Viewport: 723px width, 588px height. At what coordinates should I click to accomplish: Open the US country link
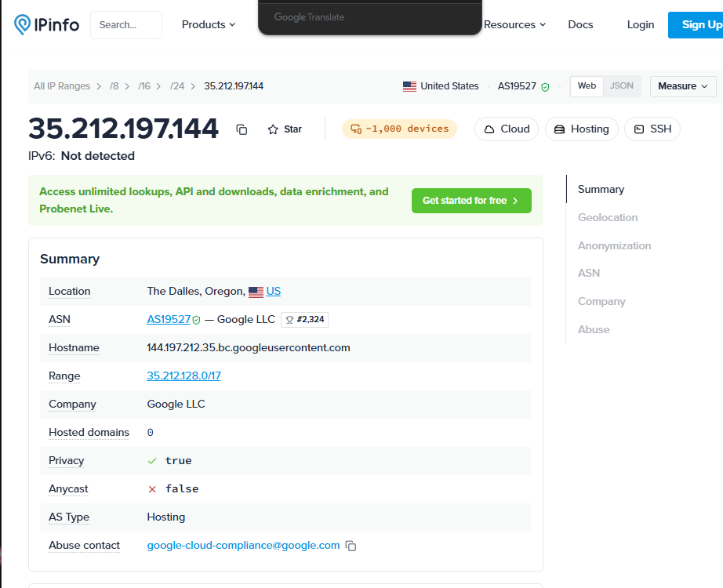[x=274, y=292]
